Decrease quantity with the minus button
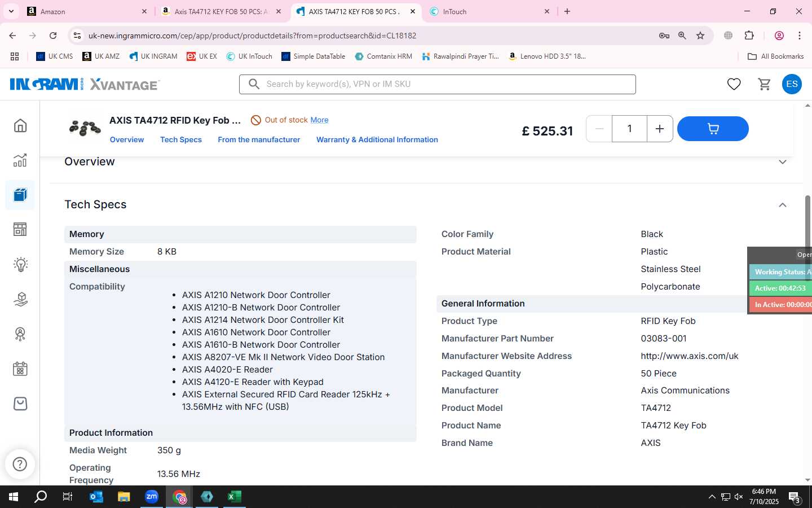The width and height of the screenshot is (812, 508). (x=599, y=129)
